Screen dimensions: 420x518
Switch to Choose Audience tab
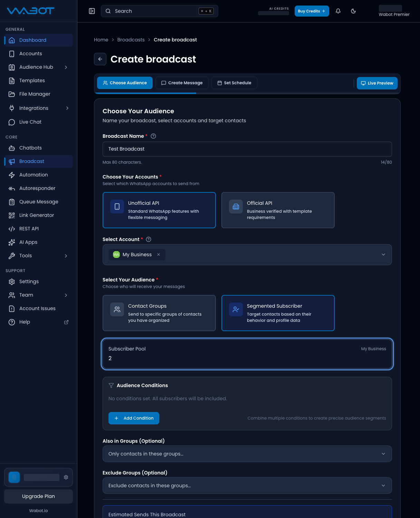pos(125,83)
